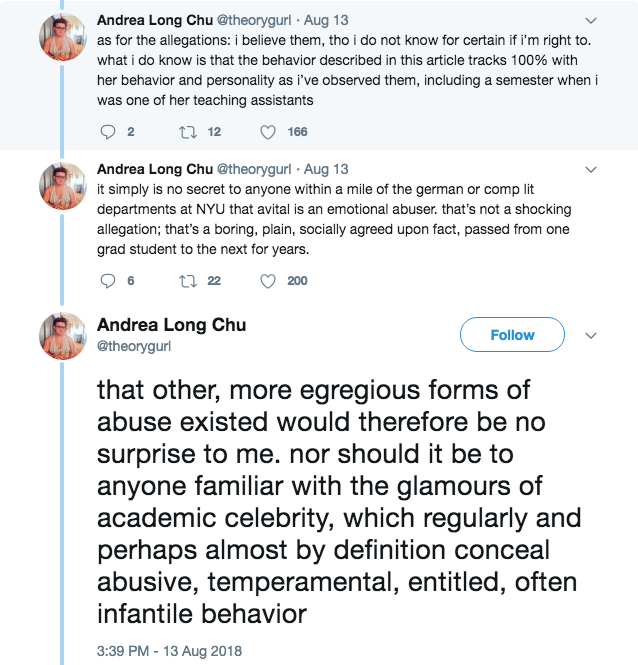View avatar on the main large tweet
This screenshot has width=638, height=665.
click(62, 336)
